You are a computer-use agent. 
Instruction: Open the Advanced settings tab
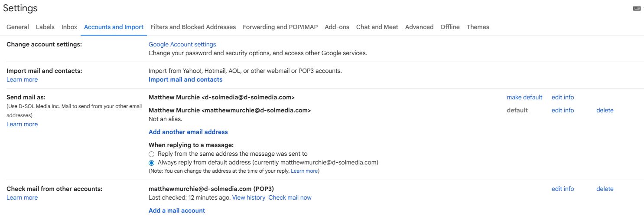click(x=419, y=27)
